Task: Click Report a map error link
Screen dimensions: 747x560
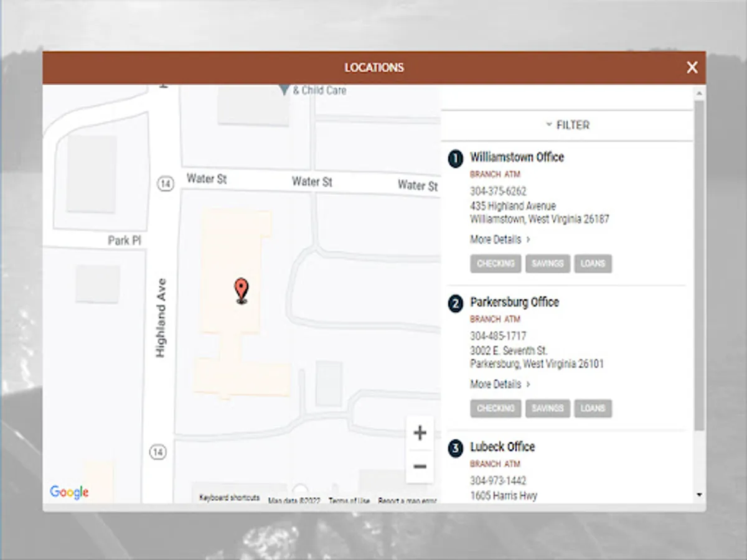Action: tap(407, 501)
